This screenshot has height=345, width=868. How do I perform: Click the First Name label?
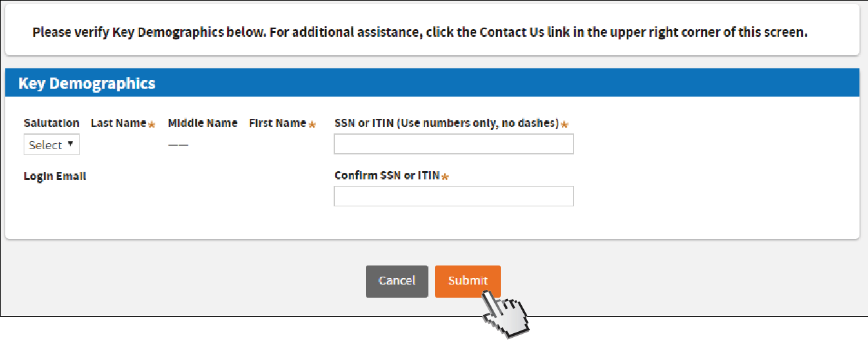click(x=277, y=123)
